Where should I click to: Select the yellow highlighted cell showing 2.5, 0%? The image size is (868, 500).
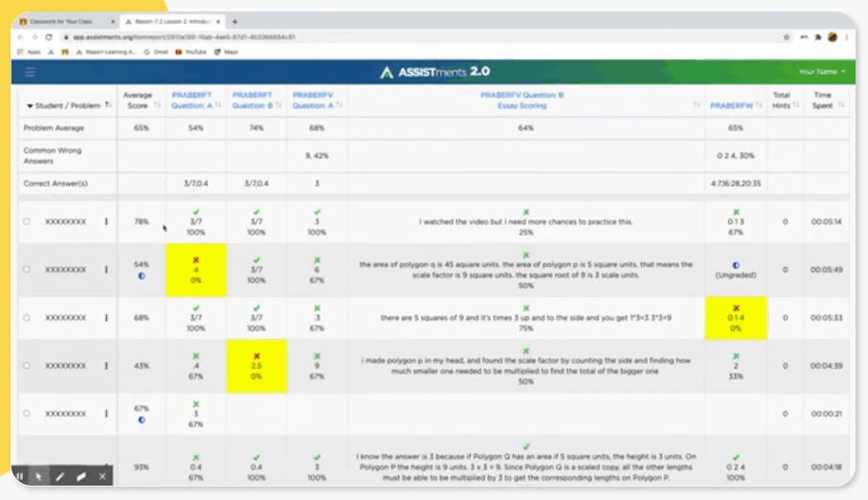[256, 366]
